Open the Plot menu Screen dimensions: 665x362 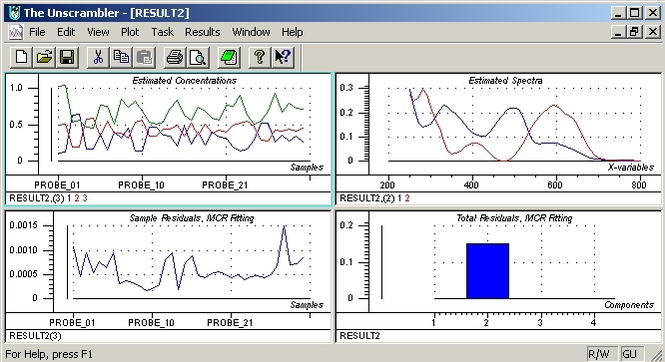130,32
